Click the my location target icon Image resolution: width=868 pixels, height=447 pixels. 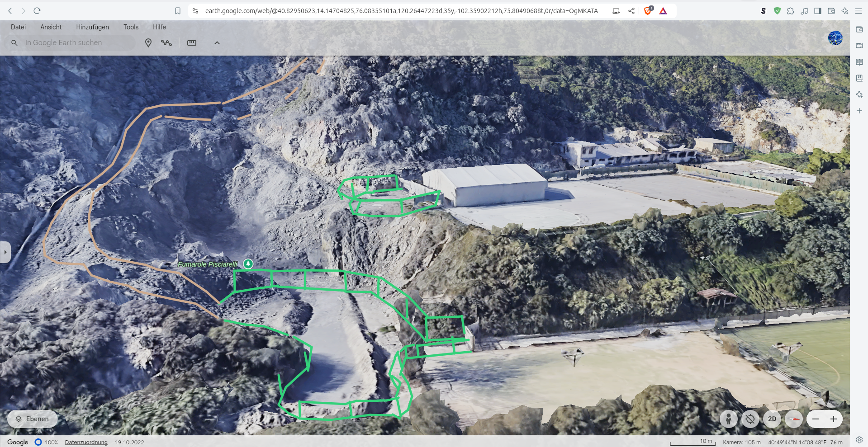[x=750, y=419]
